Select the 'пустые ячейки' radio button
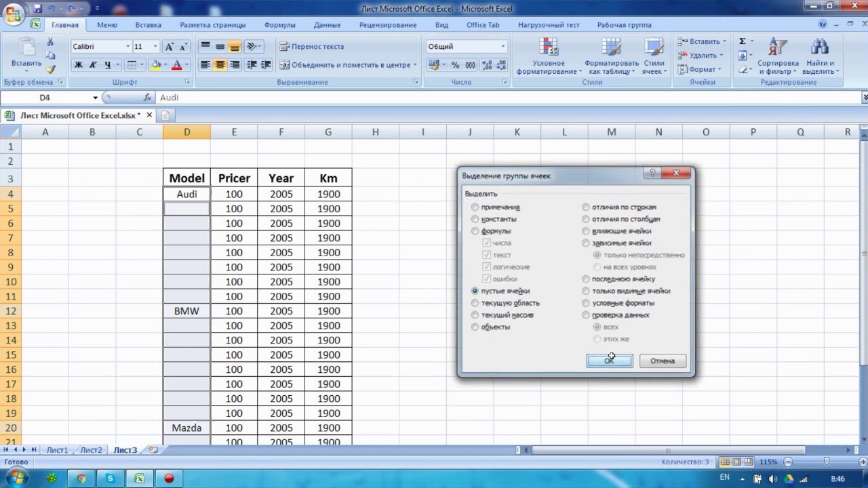Viewport: 868px width, 488px height. (475, 291)
